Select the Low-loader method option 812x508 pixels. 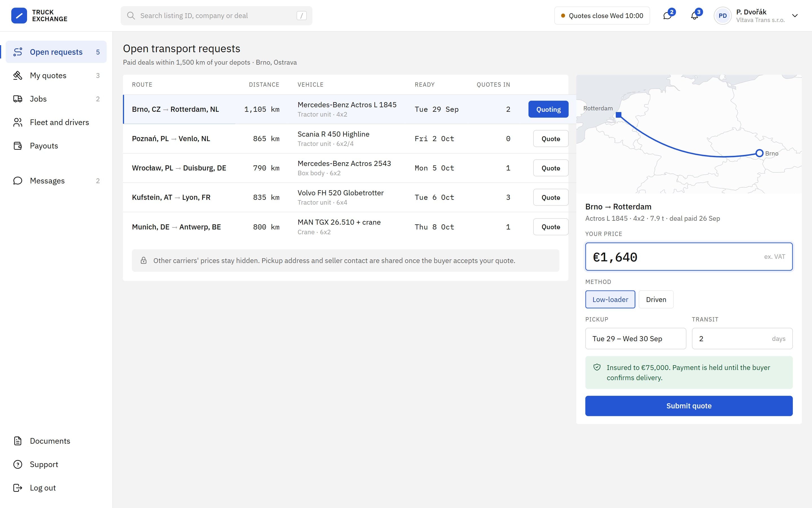[x=610, y=299]
